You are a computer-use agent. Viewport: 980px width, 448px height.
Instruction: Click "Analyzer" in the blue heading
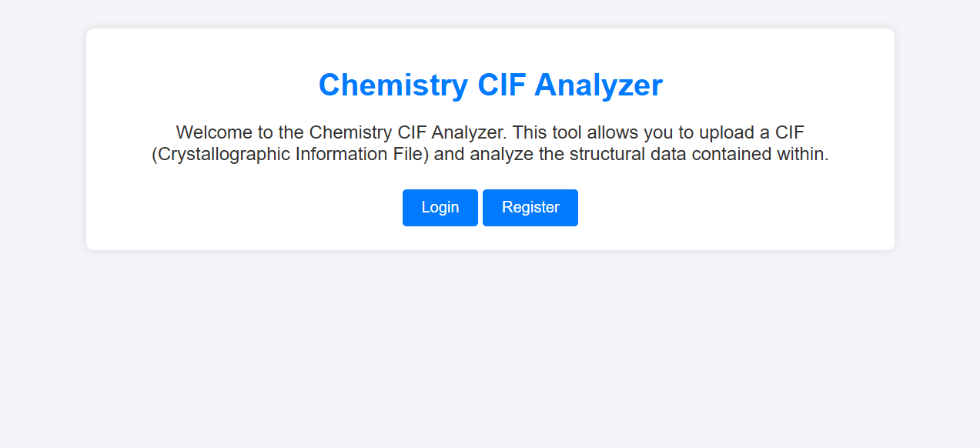[598, 85]
